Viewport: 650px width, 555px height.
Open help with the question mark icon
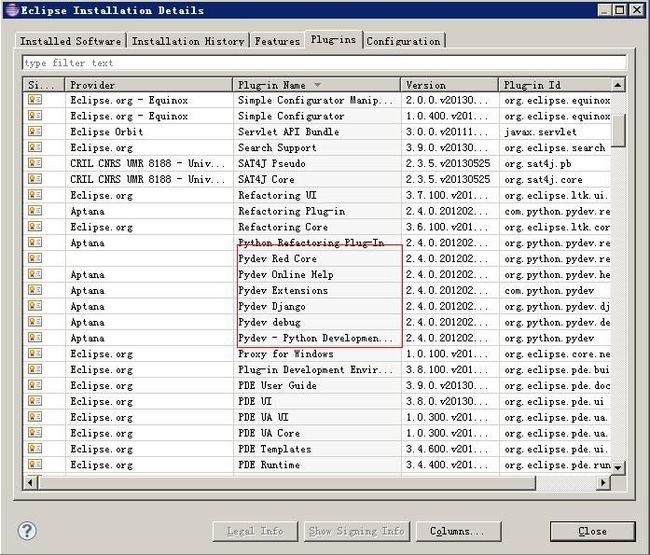27,531
